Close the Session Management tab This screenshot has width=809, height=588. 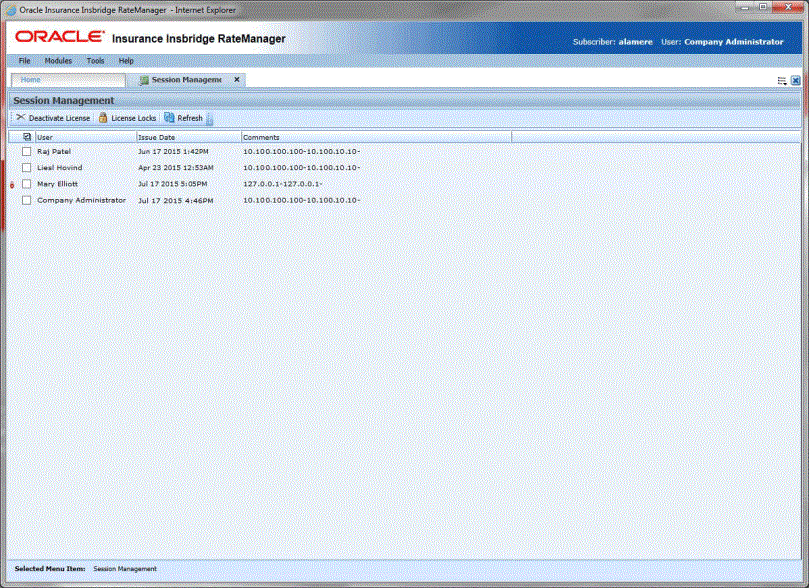pos(236,79)
